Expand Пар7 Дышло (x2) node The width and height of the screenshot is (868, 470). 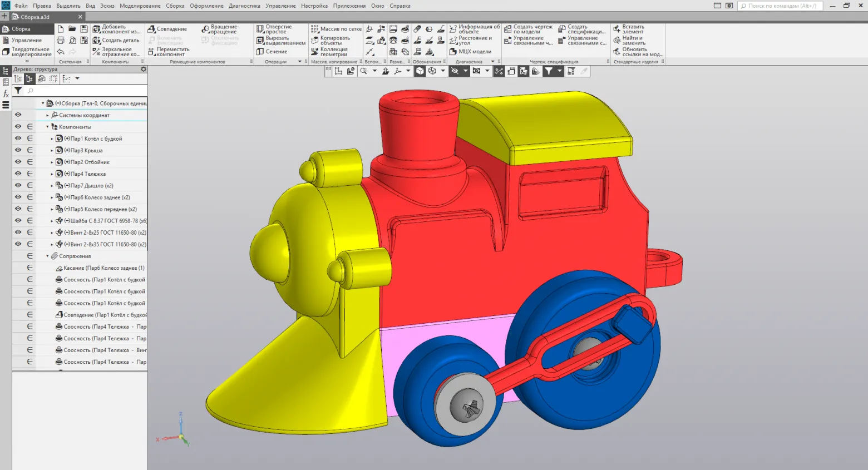point(52,186)
